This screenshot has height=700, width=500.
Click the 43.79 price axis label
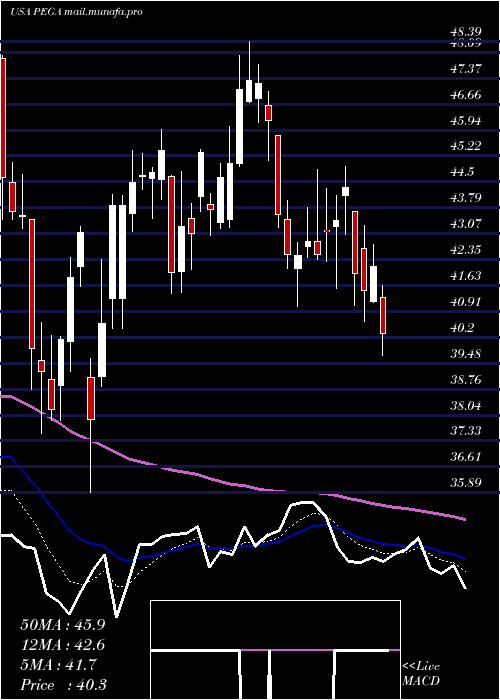[x=465, y=197]
